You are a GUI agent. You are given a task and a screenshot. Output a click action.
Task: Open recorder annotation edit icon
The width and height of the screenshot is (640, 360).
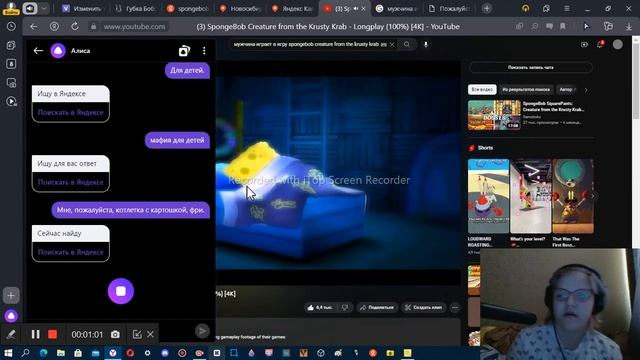point(137,334)
